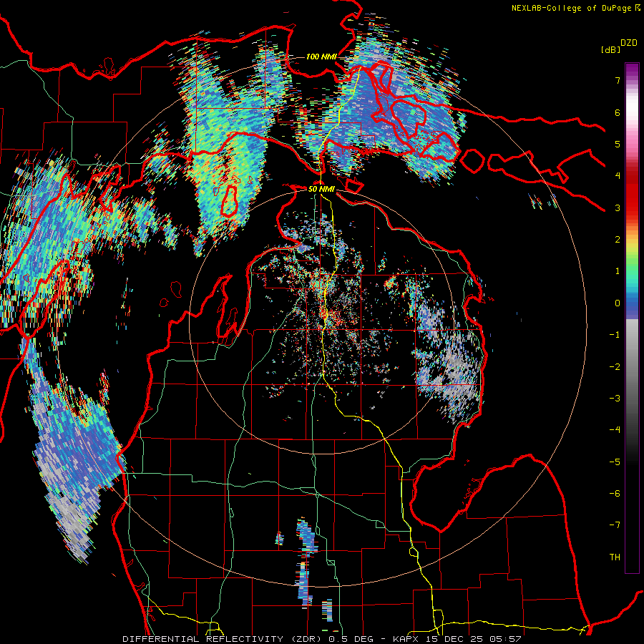Click the scale value -1 label
This screenshot has width=644, height=644.
click(x=615, y=335)
